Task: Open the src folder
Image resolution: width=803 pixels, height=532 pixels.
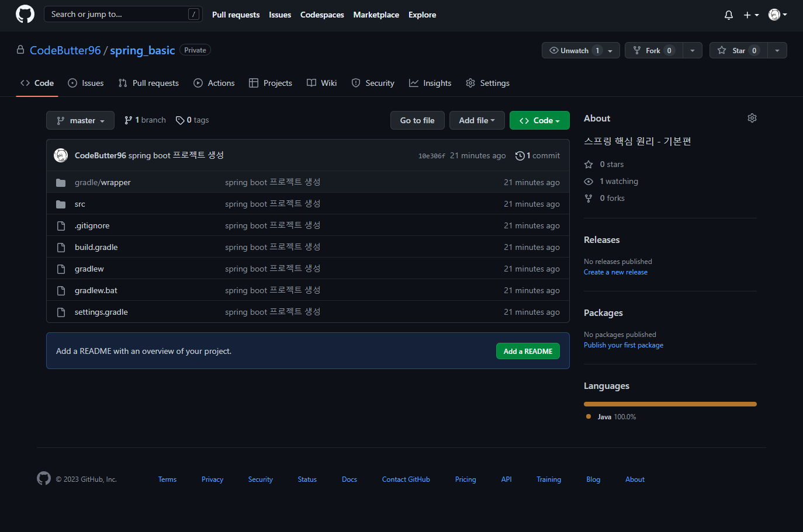Action: click(x=80, y=204)
